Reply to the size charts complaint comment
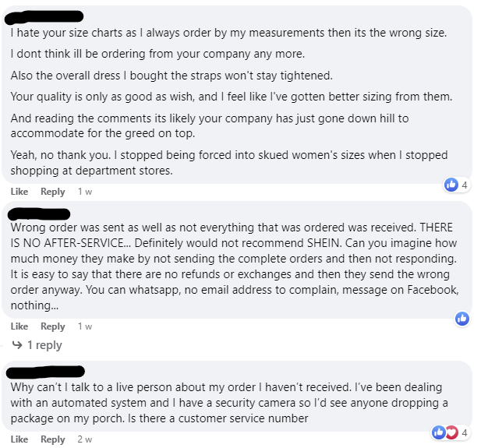This screenshot has width=488, height=448. point(53,192)
